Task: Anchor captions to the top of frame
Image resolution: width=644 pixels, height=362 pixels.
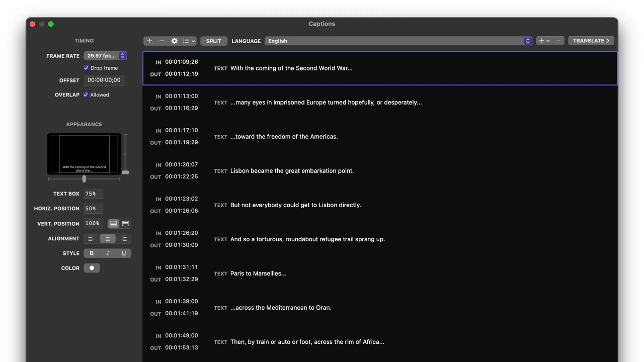Action: [126, 223]
